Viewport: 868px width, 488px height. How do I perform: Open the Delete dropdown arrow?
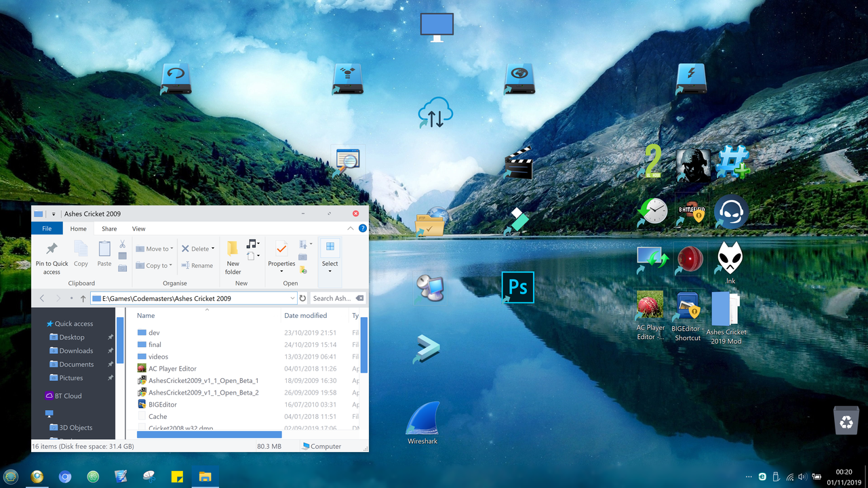[213, 249]
